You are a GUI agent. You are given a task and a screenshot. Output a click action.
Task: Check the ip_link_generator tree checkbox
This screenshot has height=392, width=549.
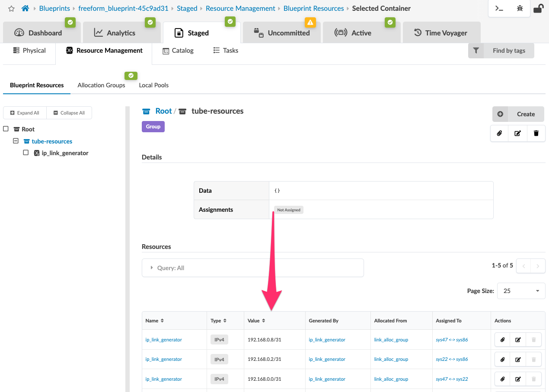click(x=26, y=153)
